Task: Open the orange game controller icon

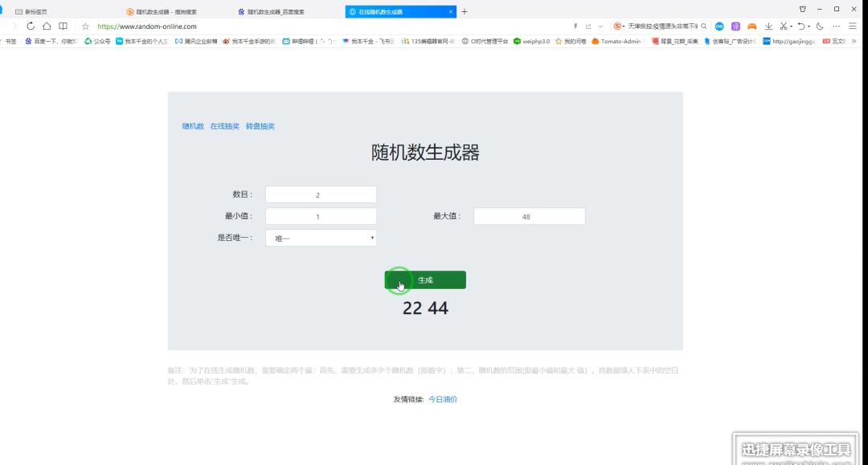Action: coord(751,26)
